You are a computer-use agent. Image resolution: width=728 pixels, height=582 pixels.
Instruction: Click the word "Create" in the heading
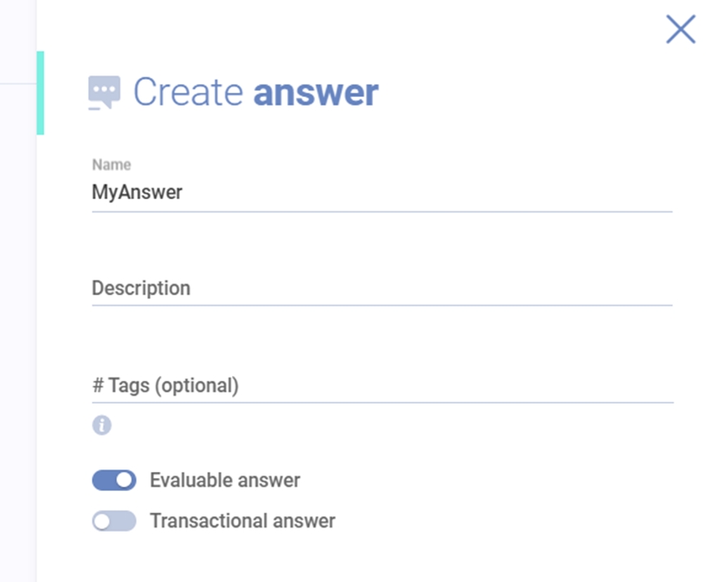tap(188, 93)
